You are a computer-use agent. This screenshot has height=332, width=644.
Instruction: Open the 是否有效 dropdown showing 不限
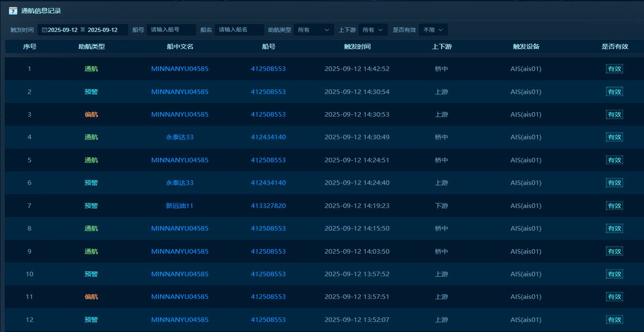(433, 30)
